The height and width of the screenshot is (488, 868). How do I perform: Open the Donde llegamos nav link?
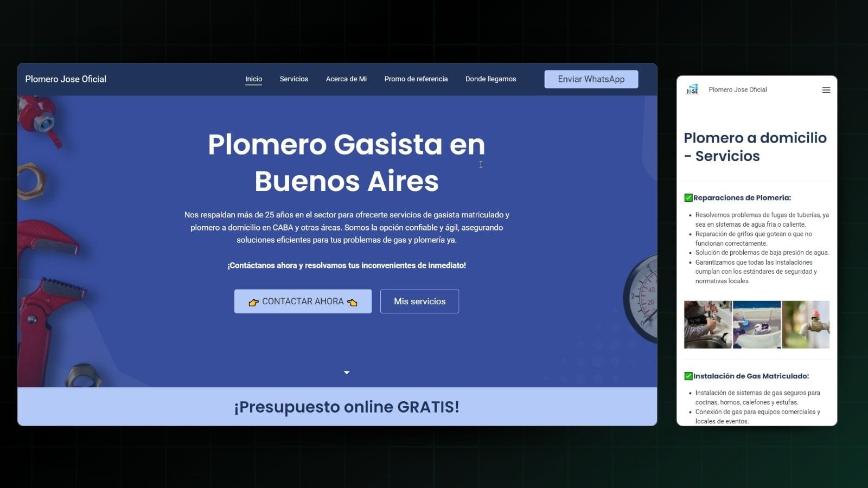coord(490,79)
